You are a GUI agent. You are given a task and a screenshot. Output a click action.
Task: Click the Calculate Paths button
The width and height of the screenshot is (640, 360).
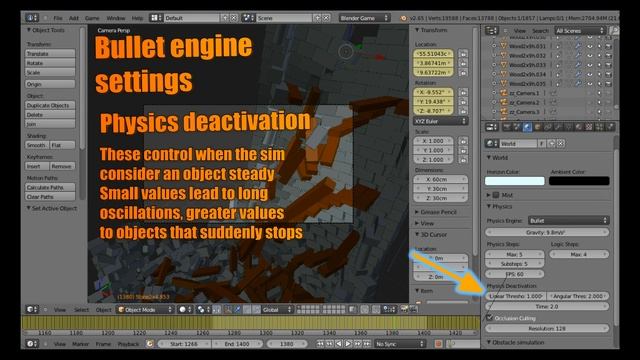50,187
